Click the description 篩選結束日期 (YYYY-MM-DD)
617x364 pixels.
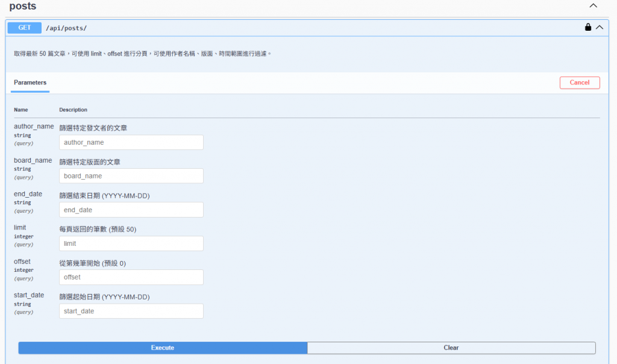104,196
